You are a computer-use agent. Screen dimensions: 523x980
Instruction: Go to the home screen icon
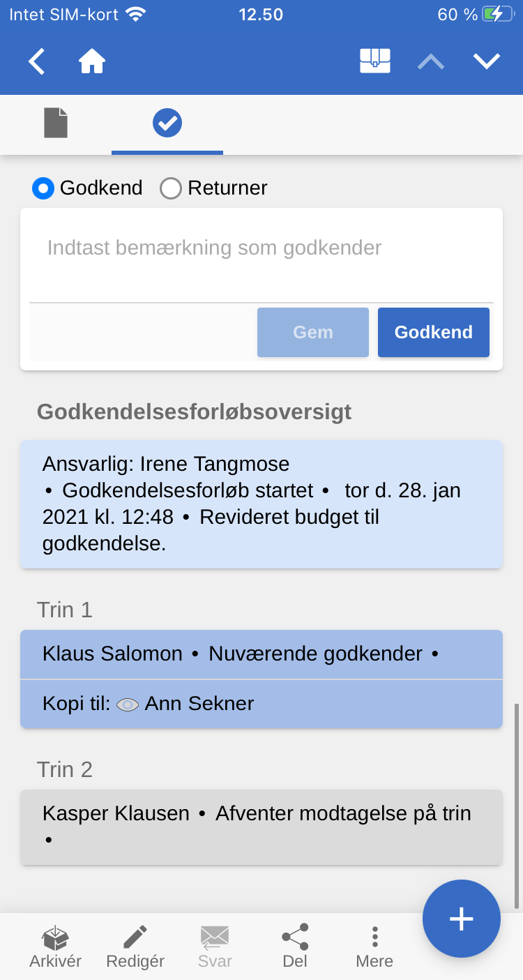(92, 62)
